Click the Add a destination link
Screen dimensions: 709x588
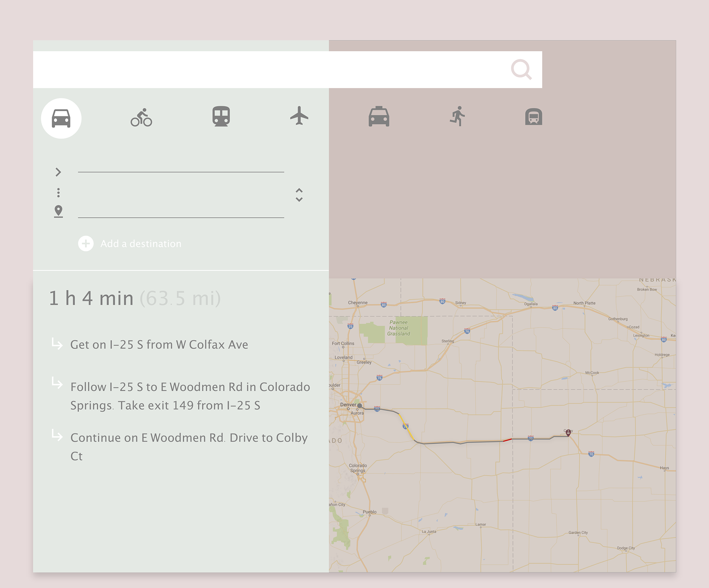141,244
